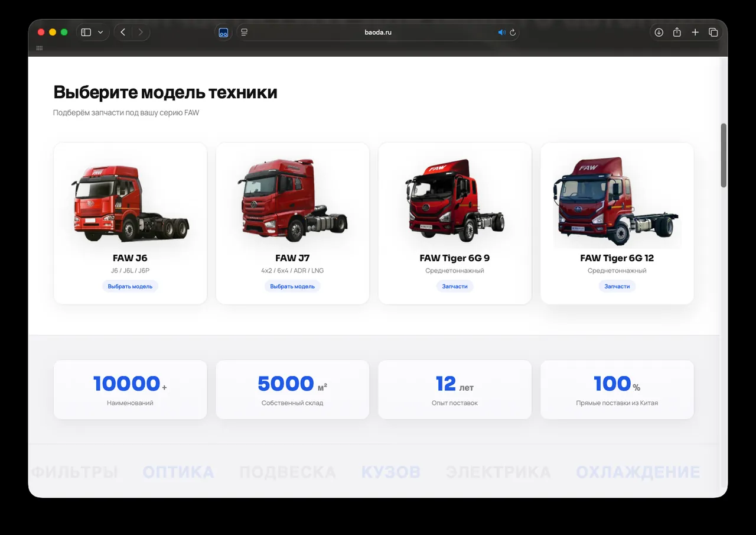Click the '4x2 / 6x4 / ADR / LNG' subtitle
The height and width of the screenshot is (535, 756).
point(292,271)
